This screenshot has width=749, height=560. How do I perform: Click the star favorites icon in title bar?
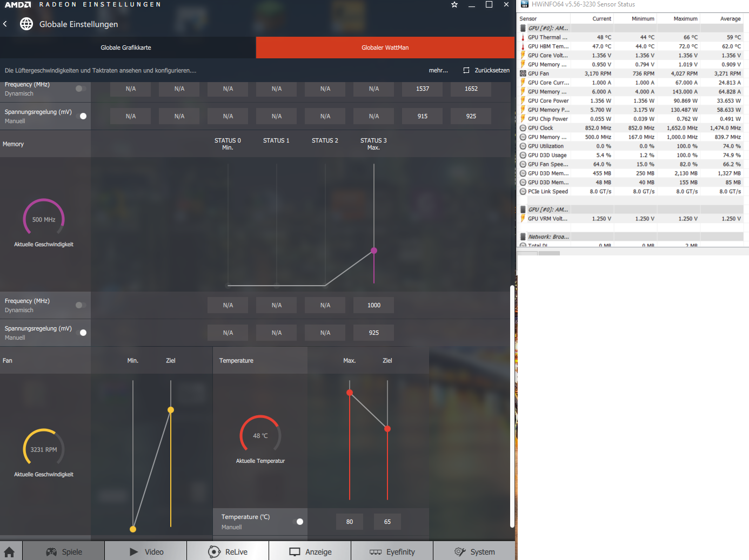point(454,4)
